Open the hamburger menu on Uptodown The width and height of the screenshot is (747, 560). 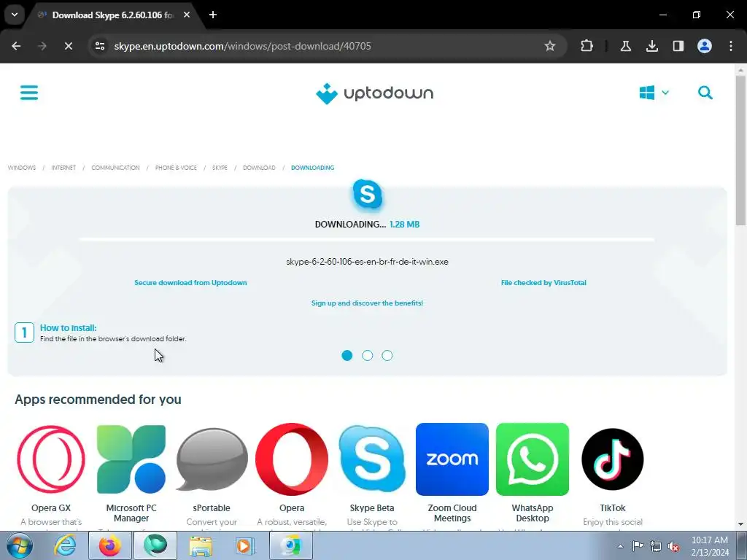point(29,93)
